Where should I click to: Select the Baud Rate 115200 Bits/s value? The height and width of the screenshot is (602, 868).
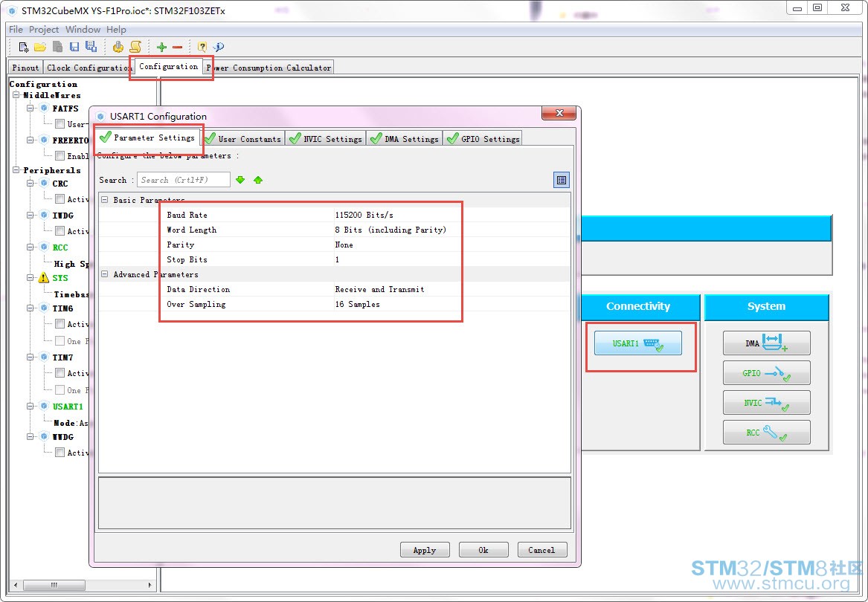coord(364,215)
